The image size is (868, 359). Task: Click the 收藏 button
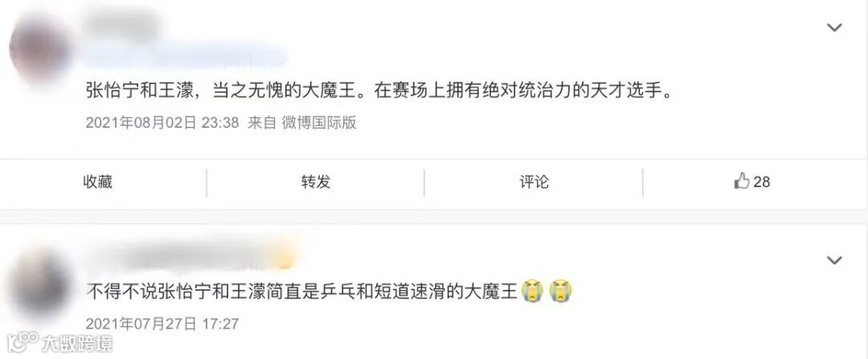click(x=98, y=182)
